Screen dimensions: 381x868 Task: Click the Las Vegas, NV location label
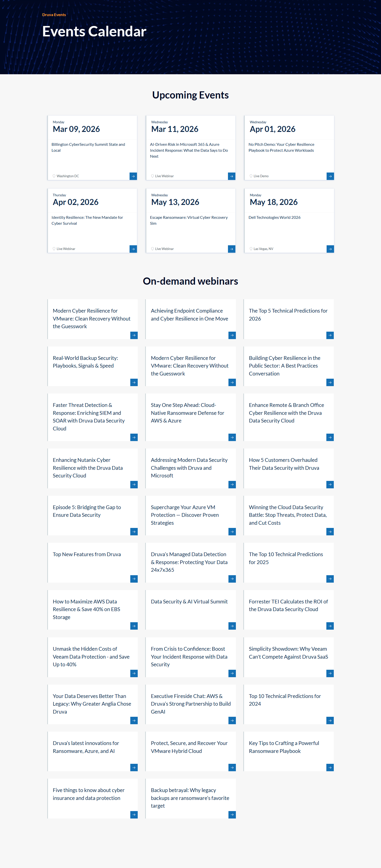coord(263,249)
